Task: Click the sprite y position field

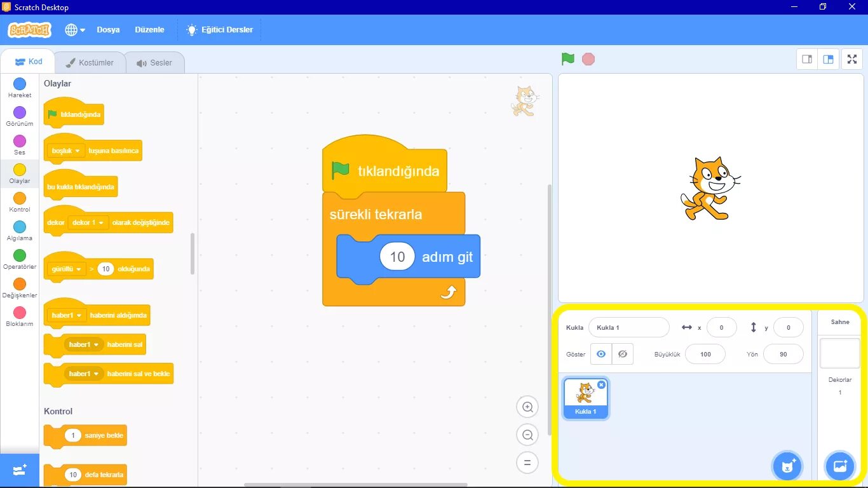Action: click(x=788, y=327)
